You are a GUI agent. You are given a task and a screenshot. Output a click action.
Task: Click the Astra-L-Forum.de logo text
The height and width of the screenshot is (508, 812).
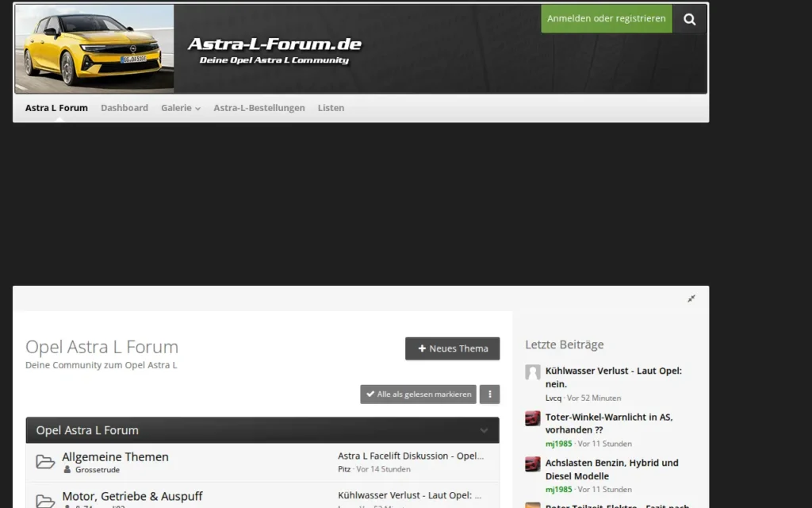click(274, 44)
